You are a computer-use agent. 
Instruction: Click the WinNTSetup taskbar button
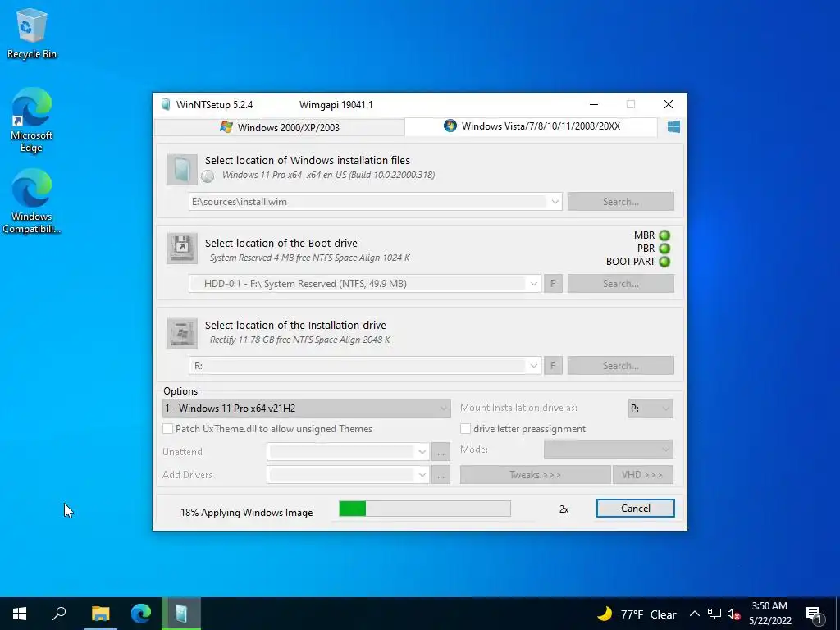coord(181,614)
